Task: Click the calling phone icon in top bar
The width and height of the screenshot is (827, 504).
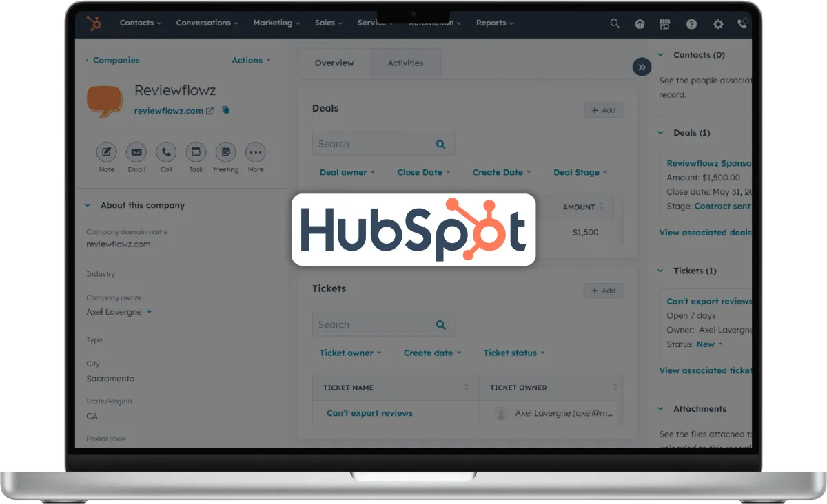Action: [742, 23]
